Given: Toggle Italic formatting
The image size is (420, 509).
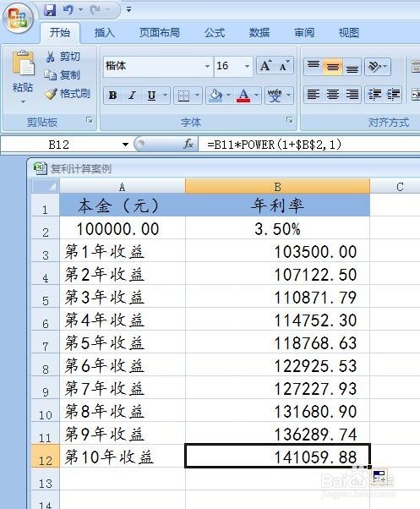Looking at the screenshot, I should tap(132, 96).
